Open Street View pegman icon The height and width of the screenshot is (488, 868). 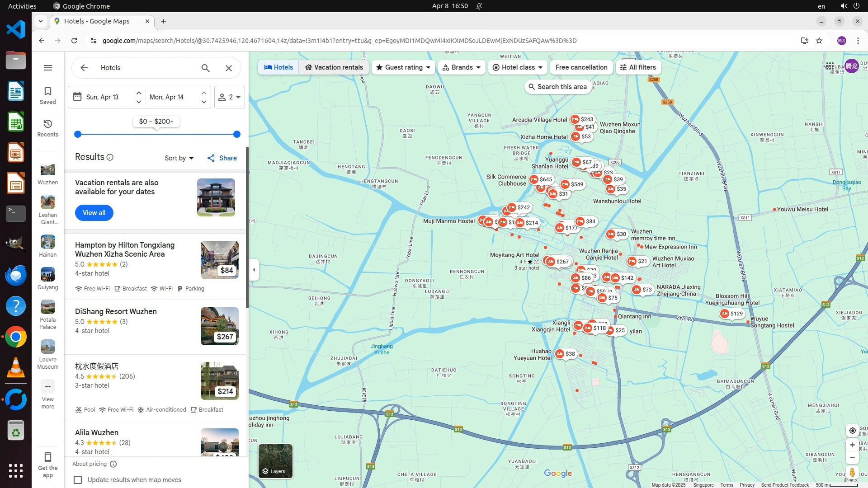(852, 473)
